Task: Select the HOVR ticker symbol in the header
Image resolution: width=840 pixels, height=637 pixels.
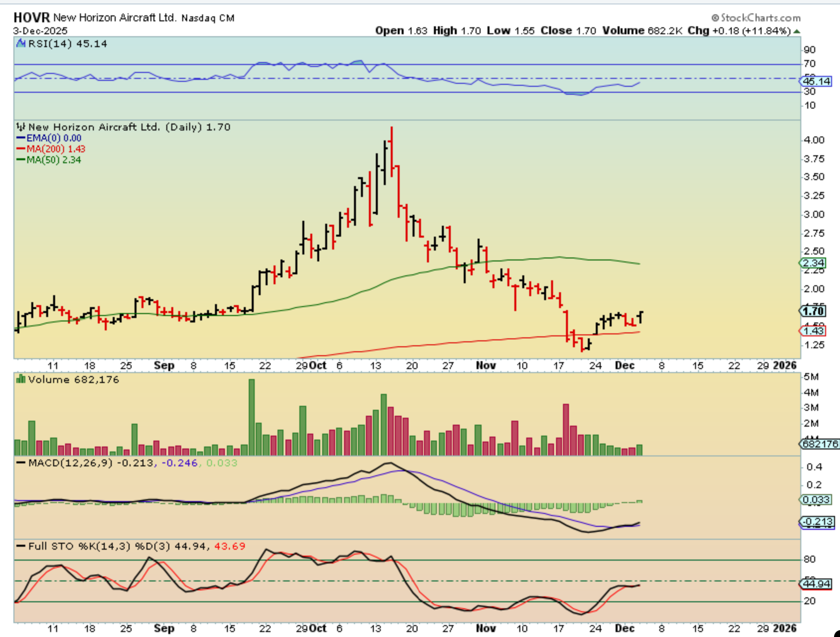Action: [32, 18]
